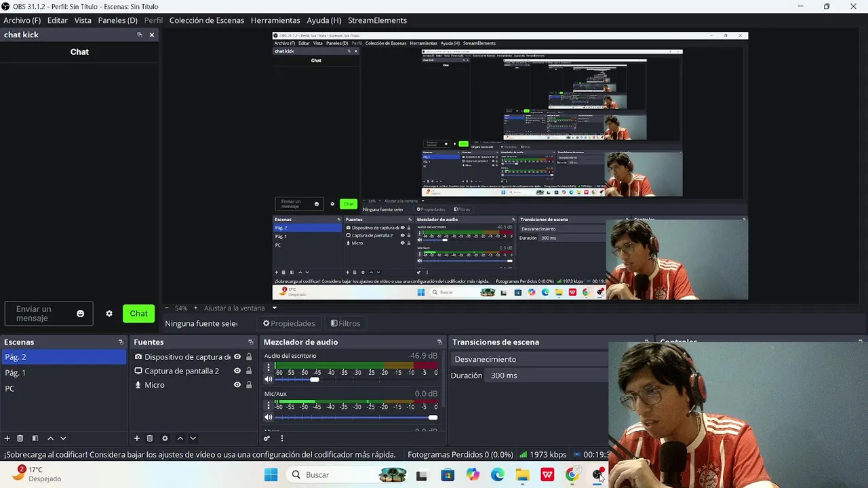Unlock Captura de pantalla 2 source

(249, 371)
